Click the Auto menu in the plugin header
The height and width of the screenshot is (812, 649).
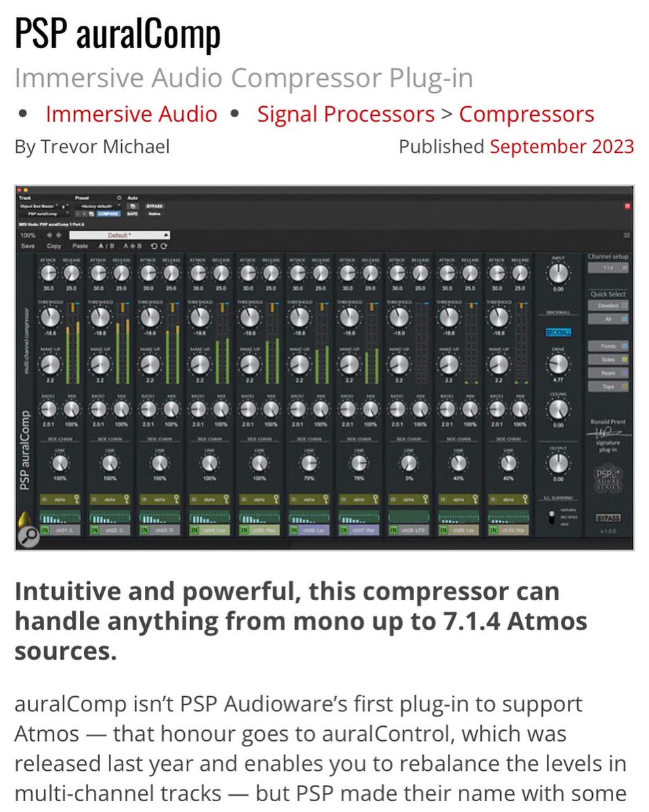pyautogui.click(x=133, y=198)
